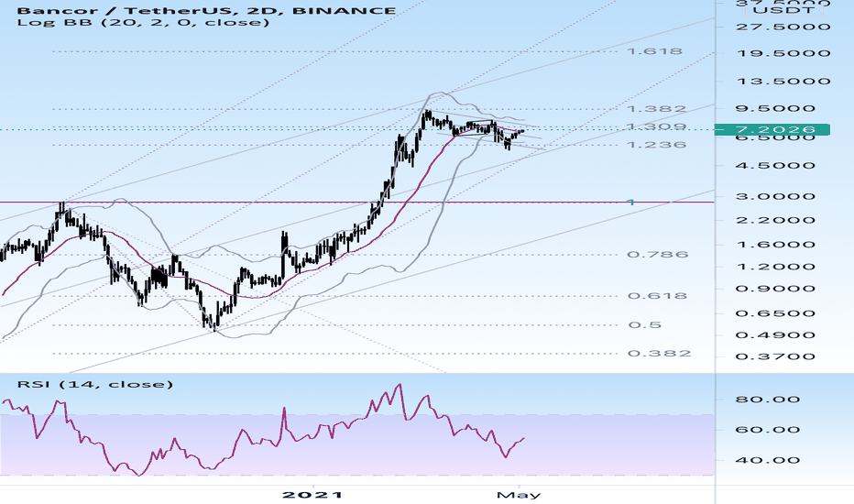The height and width of the screenshot is (504, 854).
Task: Click the Bancor / TetherUS chart title
Action: tap(206, 10)
